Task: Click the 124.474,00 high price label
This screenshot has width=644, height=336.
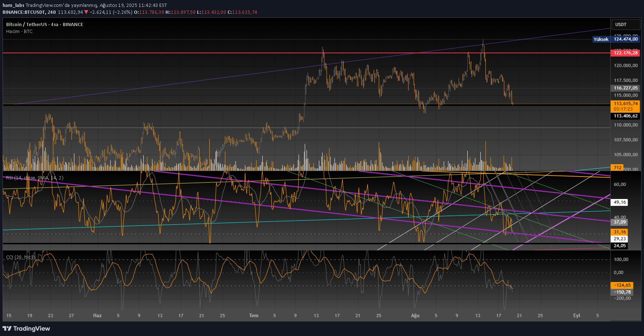Action: click(x=625, y=39)
